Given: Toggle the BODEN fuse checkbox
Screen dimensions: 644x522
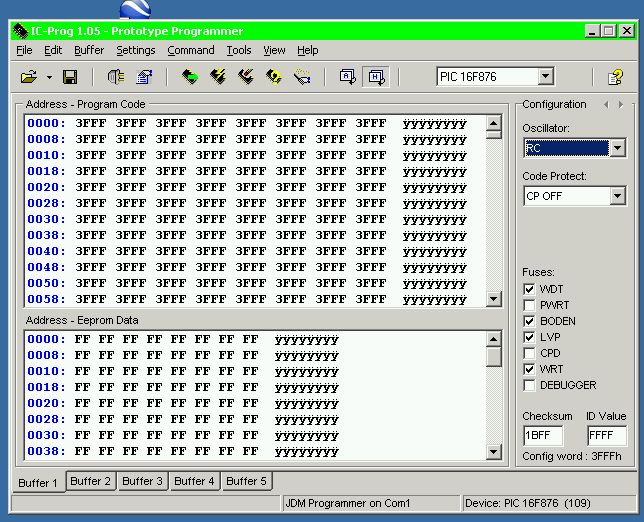Looking at the screenshot, I should [x=529, y=321].
